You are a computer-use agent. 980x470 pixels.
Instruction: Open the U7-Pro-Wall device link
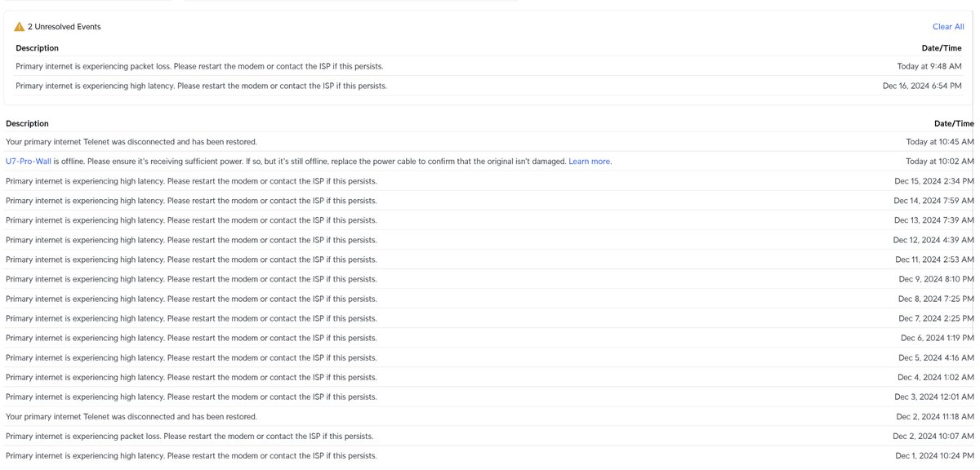click(x=28, y=162)
